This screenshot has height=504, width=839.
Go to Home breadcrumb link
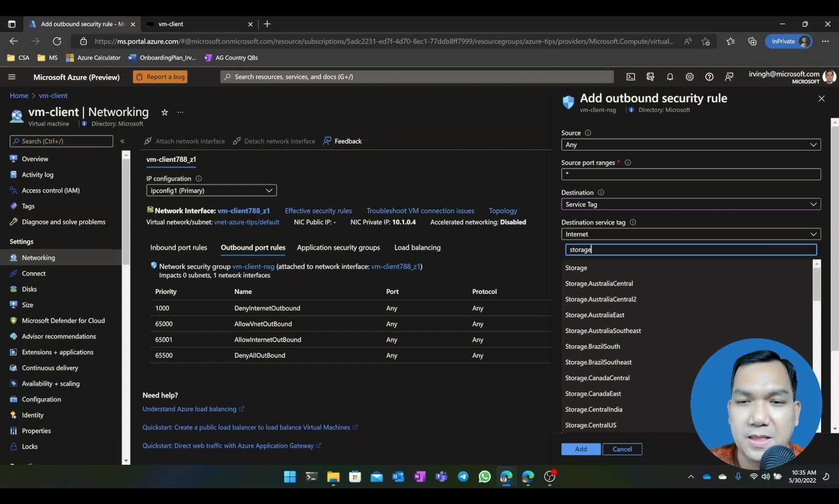tap(19, 96)
